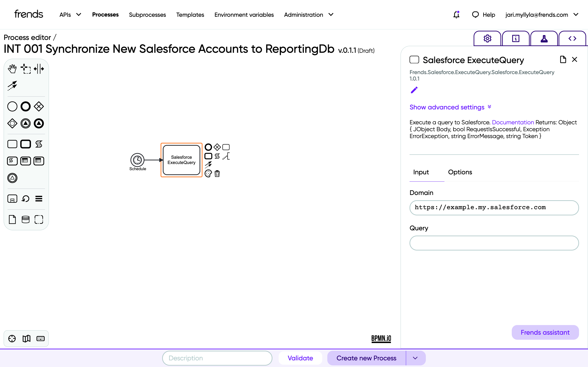Open the Documentation link

pos(513,122)
